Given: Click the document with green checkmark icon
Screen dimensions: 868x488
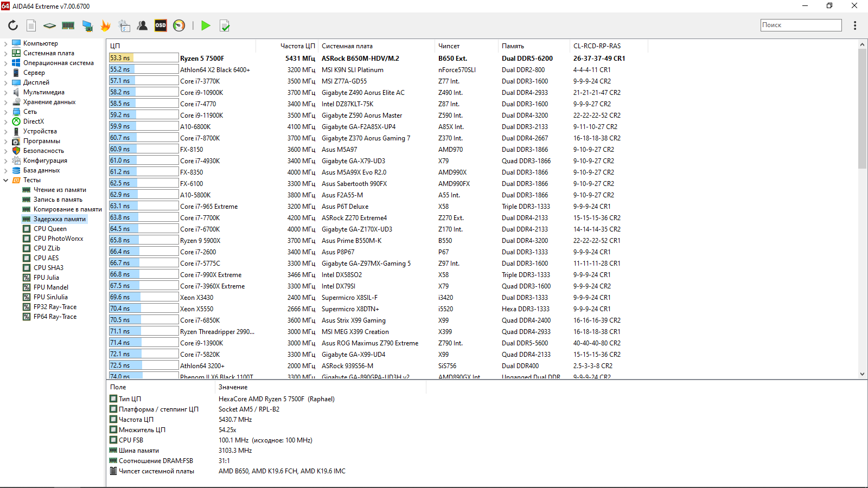Looking at the screenshot, I should point(225,25).
